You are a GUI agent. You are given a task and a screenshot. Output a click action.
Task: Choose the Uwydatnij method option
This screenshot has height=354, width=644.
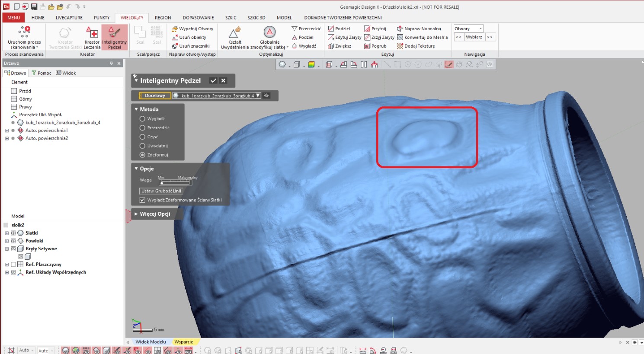coord(142,146)
